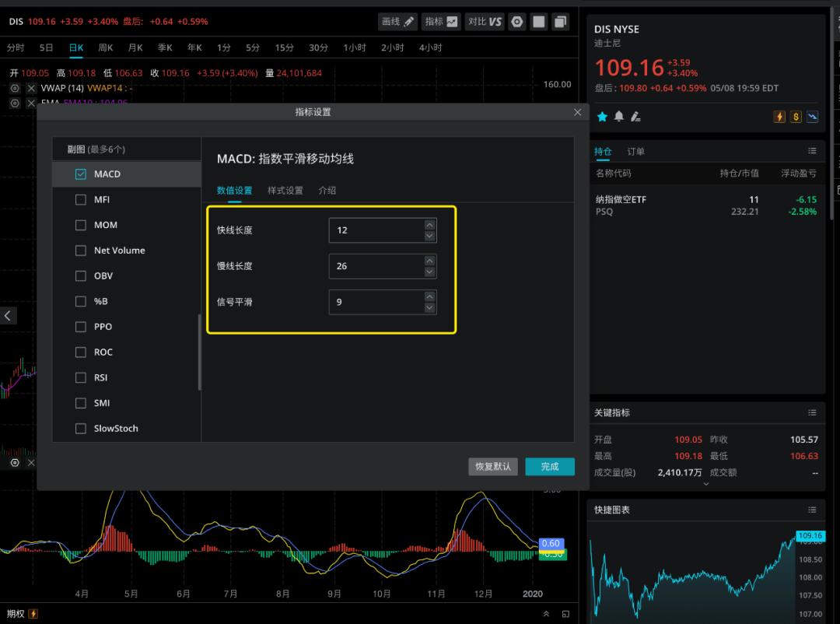Start a 对比 VS stock comparison

point(484,22)
